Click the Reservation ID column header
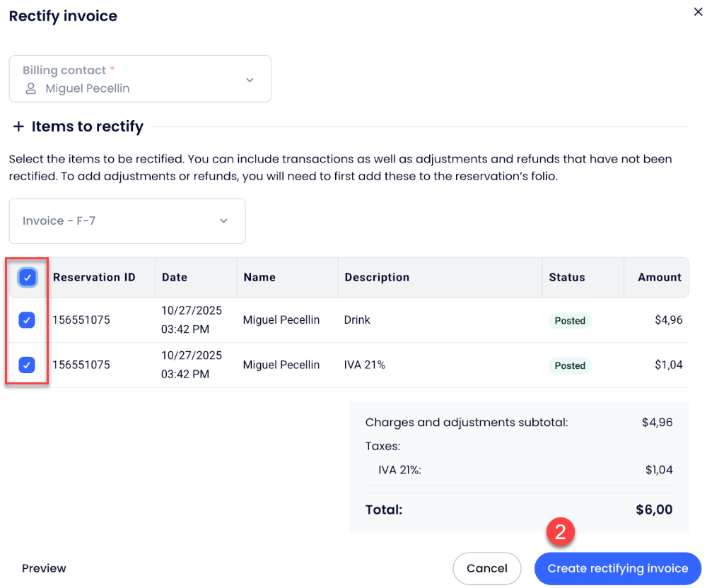 click(x=94, y=278)
